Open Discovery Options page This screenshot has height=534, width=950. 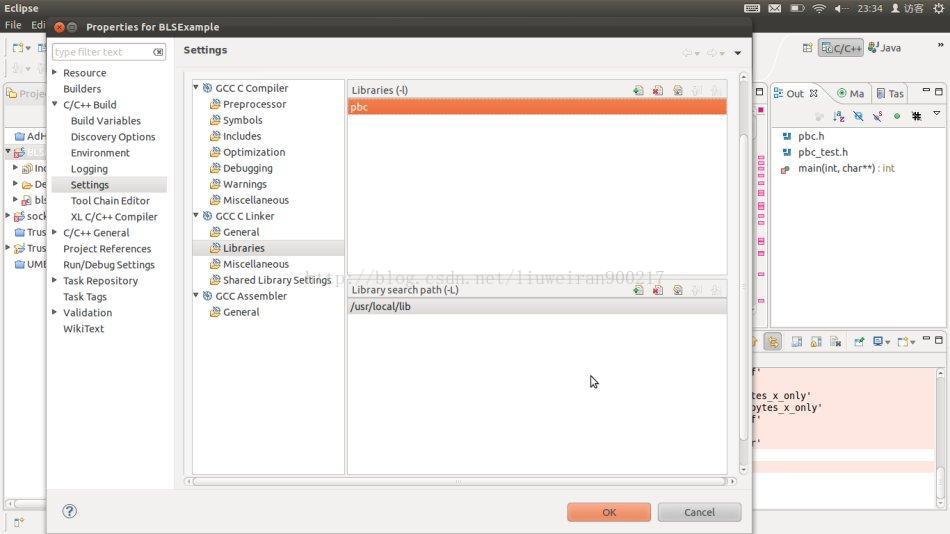click(x=113, y=137)
